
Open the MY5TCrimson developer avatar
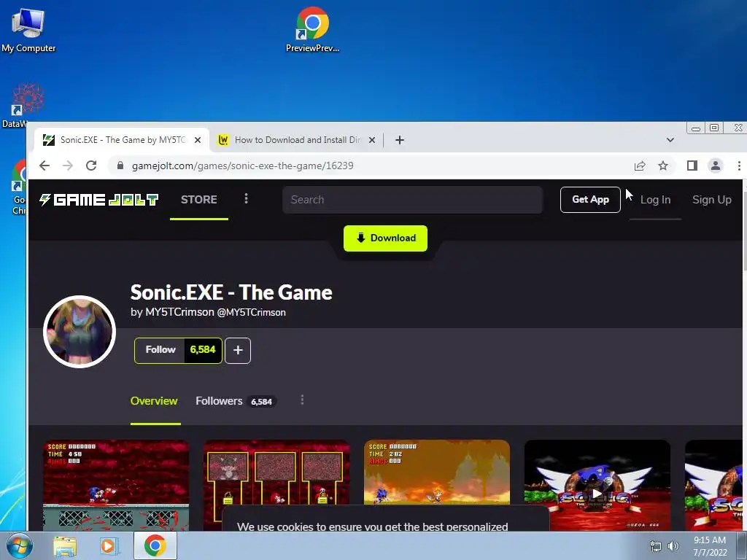click(x=80, y=332)
